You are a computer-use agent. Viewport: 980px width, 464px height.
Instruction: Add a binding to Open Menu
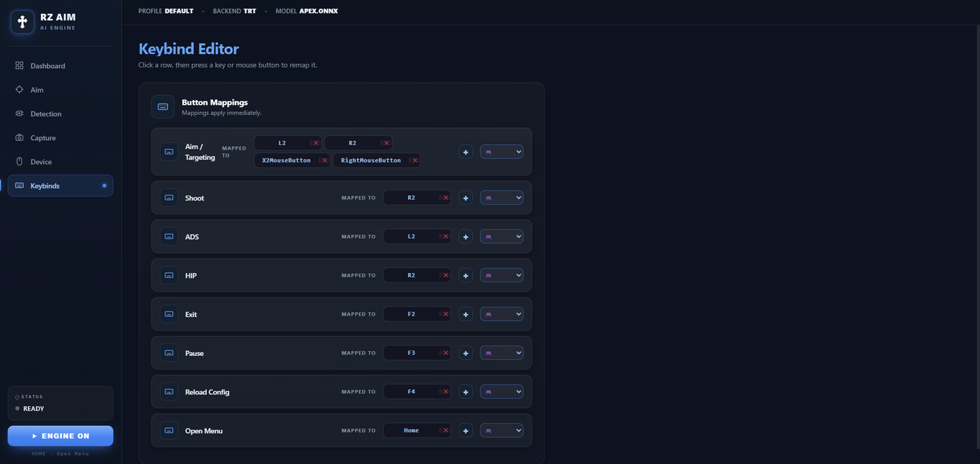pyautogui.click(x=465, y=431)
